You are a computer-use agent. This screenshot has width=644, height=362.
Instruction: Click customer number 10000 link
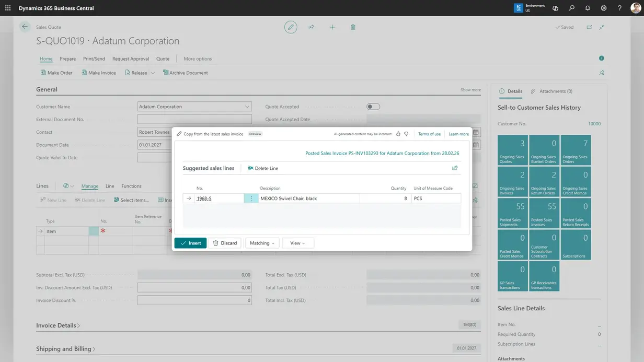(x=594, y=124)
